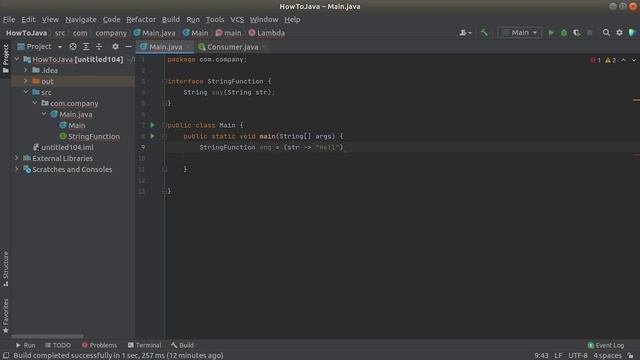Click the Stop process icon
This screenshot has width=640, height=360.
coord(590,33)
